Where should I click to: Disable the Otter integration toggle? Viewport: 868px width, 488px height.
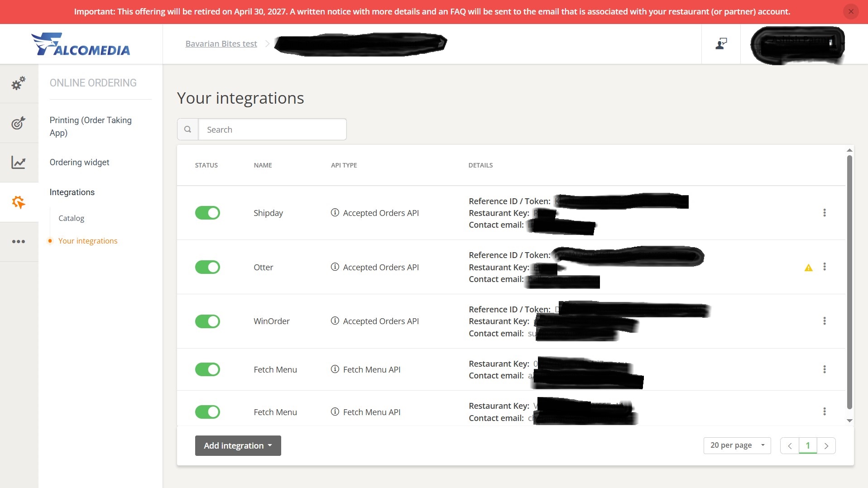[x=207, y=267]
